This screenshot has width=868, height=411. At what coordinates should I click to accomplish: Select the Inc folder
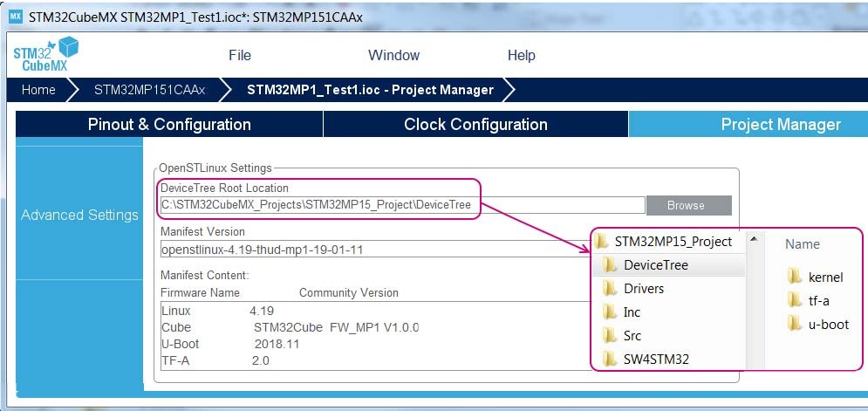(x=632, y=312)
